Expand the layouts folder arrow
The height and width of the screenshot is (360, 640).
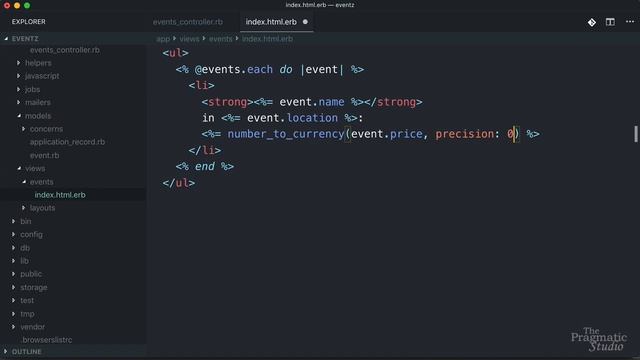[x=23, y=208]
